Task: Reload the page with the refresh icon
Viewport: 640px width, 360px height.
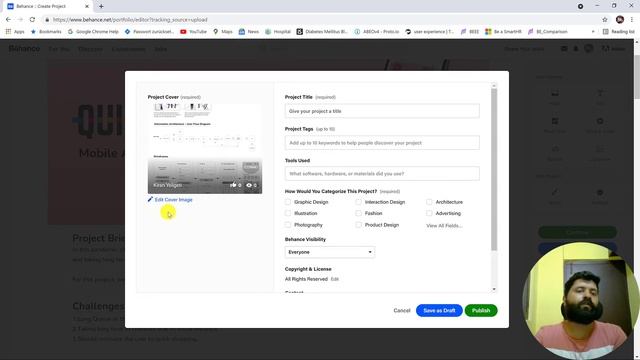Action: click(x=32, y=20)
